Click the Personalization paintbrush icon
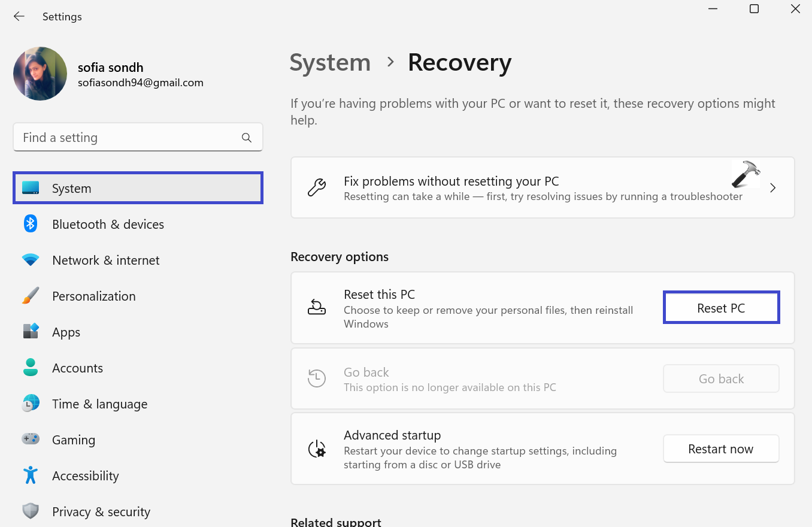 pyautogui.click(x=31, y=296)
